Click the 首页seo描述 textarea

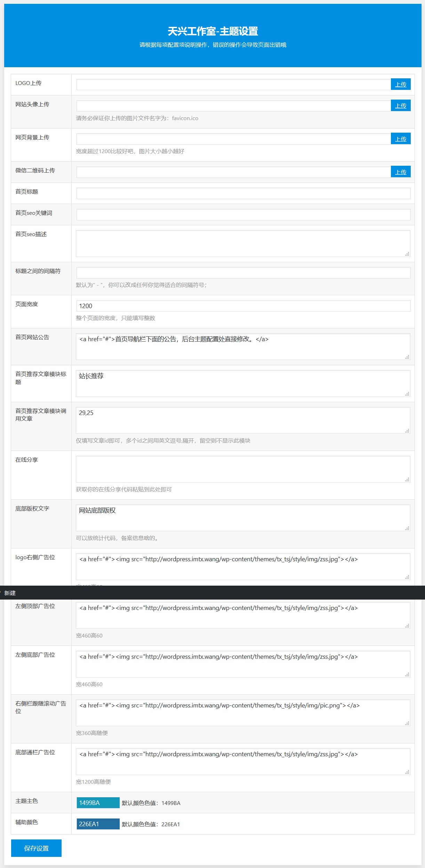[243, 243]
